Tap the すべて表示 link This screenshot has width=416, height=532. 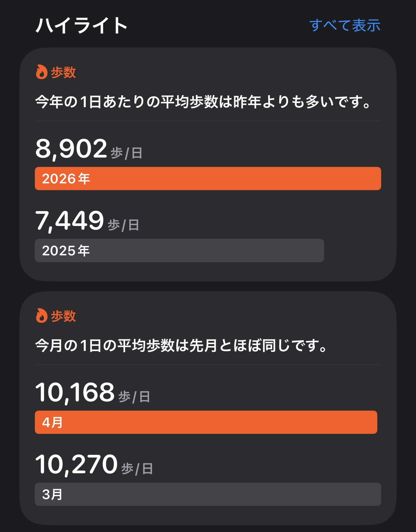coord(345,26)
